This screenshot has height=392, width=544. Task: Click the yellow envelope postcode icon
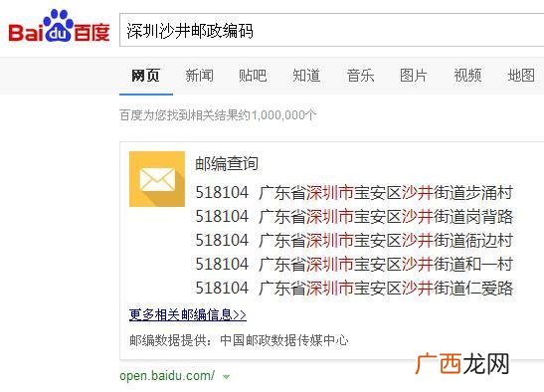click(x=157, y=179)
